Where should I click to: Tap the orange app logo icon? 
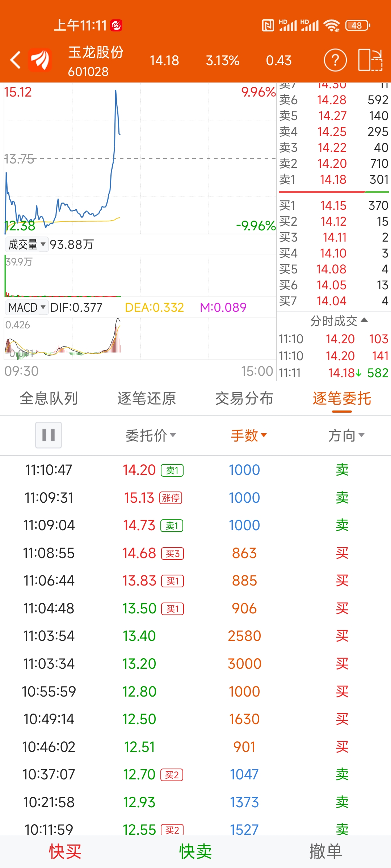(40, 60)
